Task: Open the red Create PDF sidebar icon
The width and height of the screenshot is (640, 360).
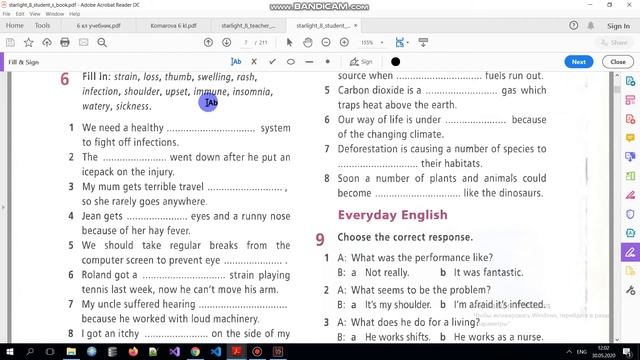Action: tap(630, 119)
